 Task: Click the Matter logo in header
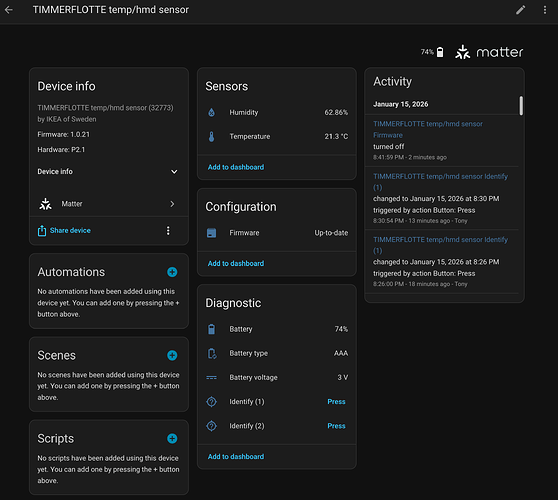(x=489, y=52)
